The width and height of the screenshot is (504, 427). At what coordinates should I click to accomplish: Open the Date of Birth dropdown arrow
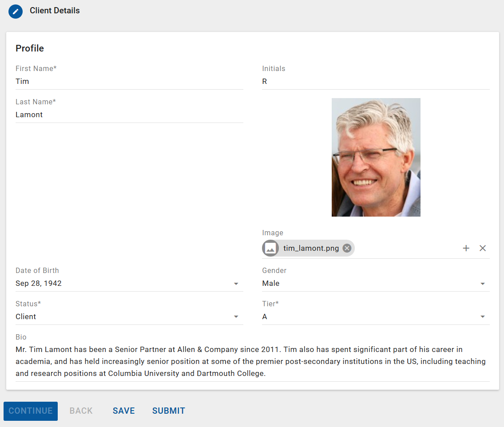pyautogui.click(x=236, y=284)
